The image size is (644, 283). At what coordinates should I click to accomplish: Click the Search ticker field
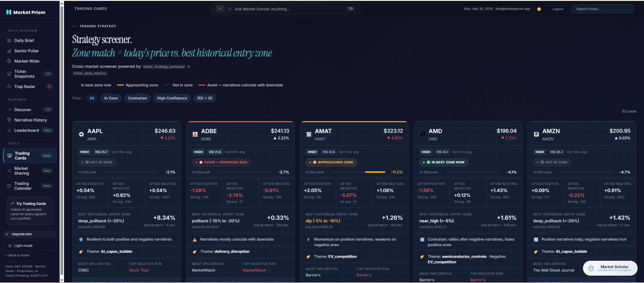tap(602, 9)
